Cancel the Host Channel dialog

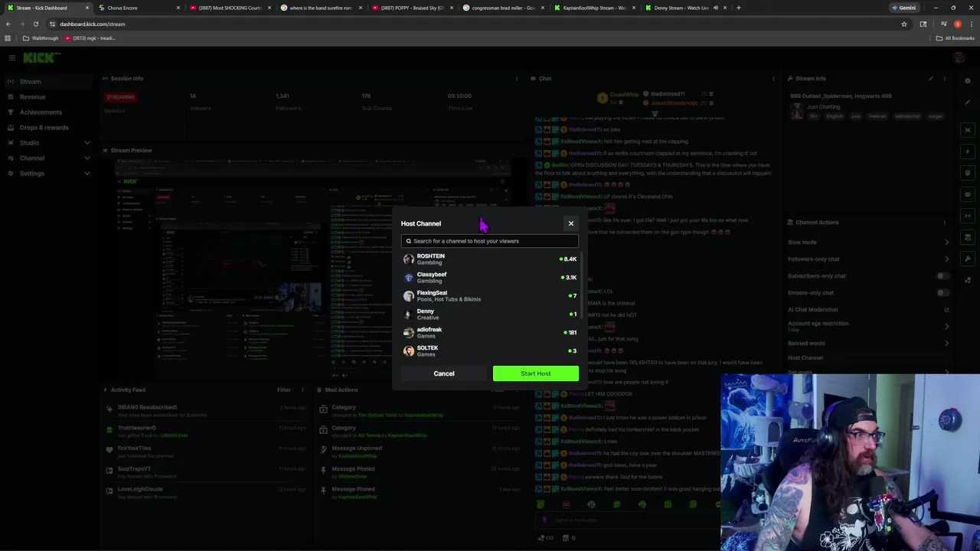444,373
